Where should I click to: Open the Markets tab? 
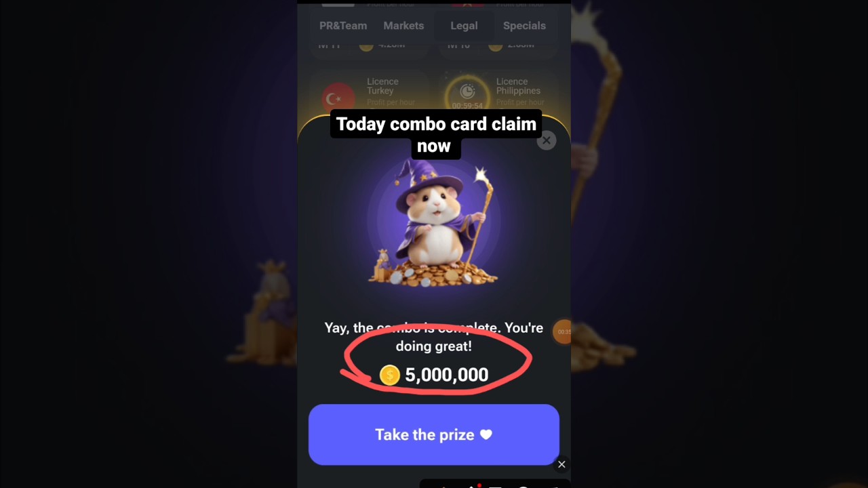(403, 26)
